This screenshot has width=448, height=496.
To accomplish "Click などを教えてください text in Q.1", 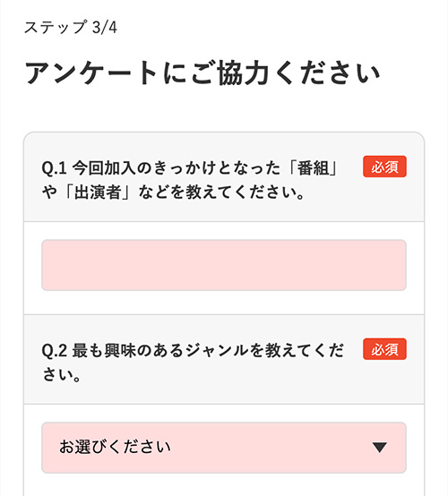I will click(x=221, y=192).
